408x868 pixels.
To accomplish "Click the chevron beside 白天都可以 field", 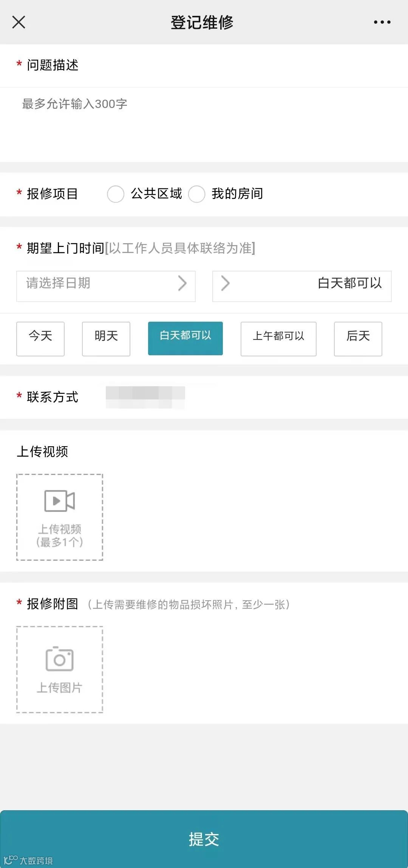I will 226,283.
